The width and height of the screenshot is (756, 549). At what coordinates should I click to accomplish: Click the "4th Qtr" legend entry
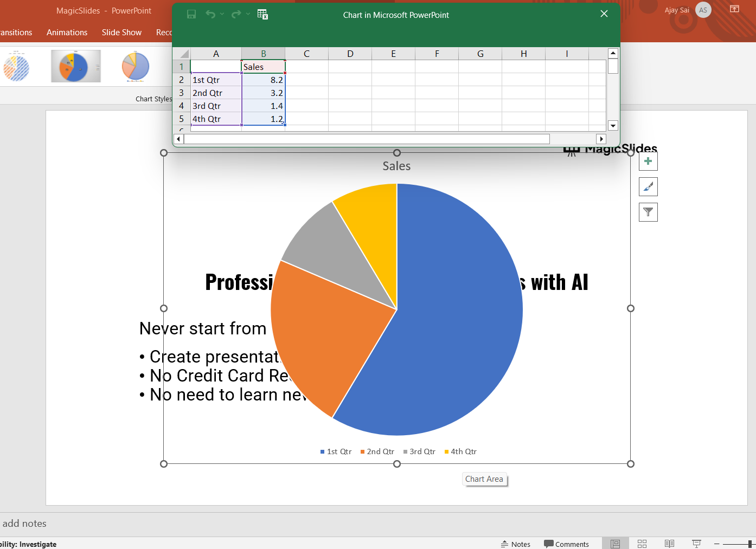click(460, 451)
